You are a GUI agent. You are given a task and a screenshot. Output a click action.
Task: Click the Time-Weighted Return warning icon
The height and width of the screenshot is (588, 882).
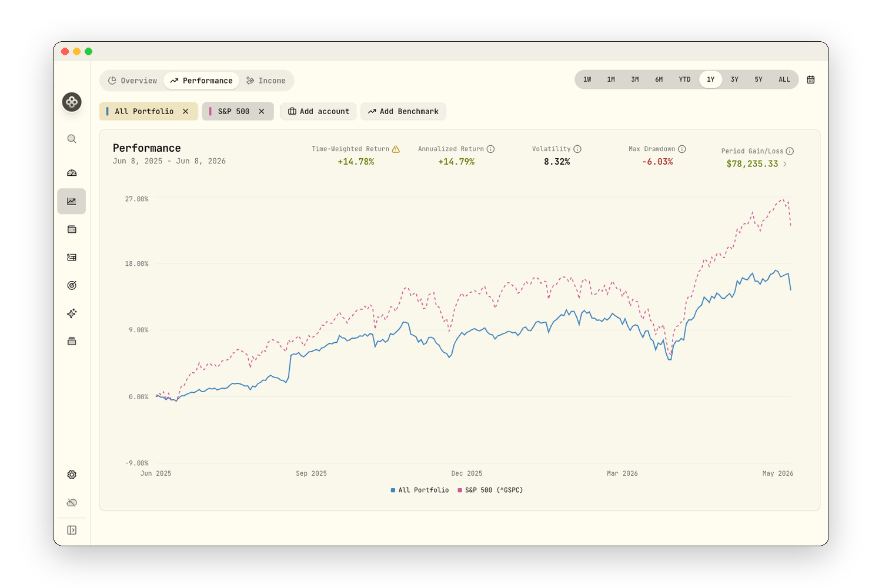pyautogui.click(x=396, y=149)
